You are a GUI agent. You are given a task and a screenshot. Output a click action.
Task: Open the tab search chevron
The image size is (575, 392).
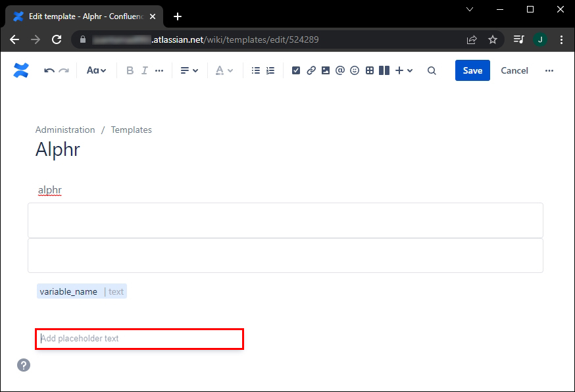469,9
